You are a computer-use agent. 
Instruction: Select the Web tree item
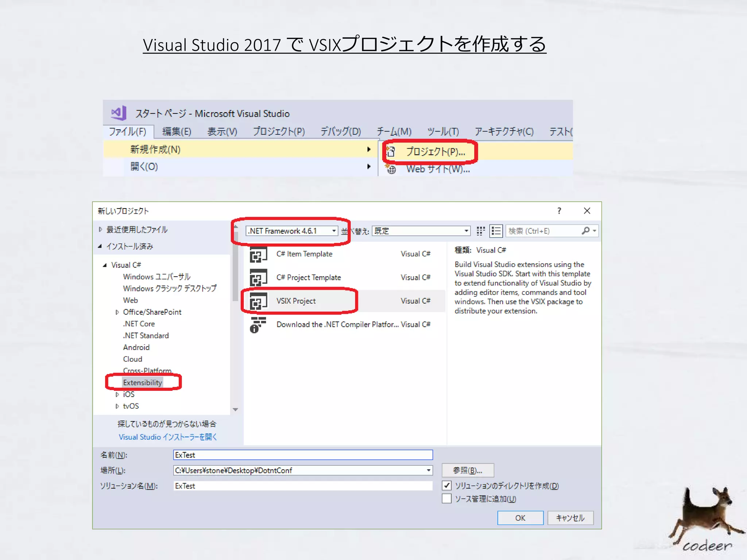(x=130, y=300)
